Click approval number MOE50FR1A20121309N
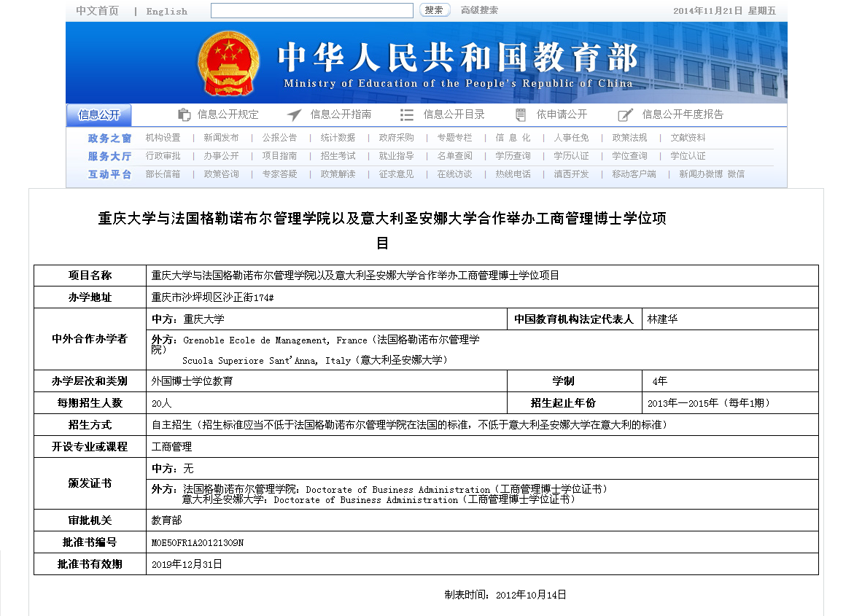Image resolution: width=854 pixels, height=616 pixels. pos(197,543)
